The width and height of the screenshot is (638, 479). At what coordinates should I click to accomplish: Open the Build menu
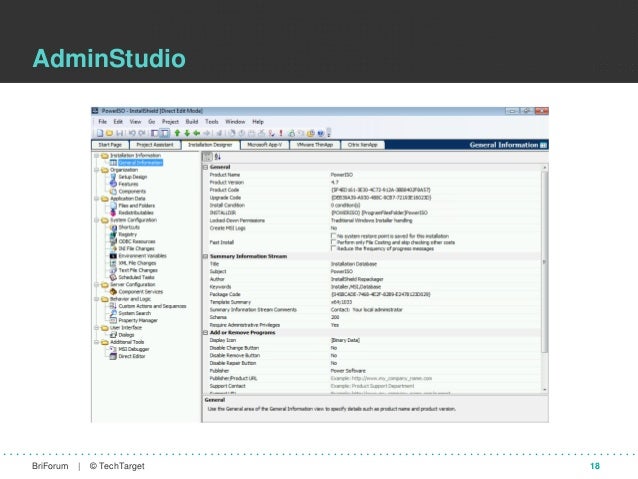point(192,122)
